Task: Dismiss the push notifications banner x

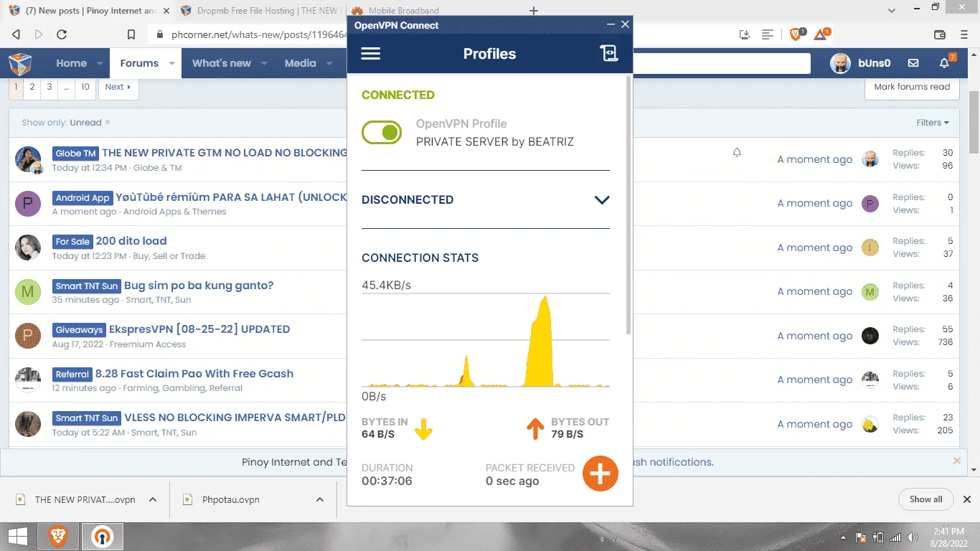Action: click(x=957, y=461)
